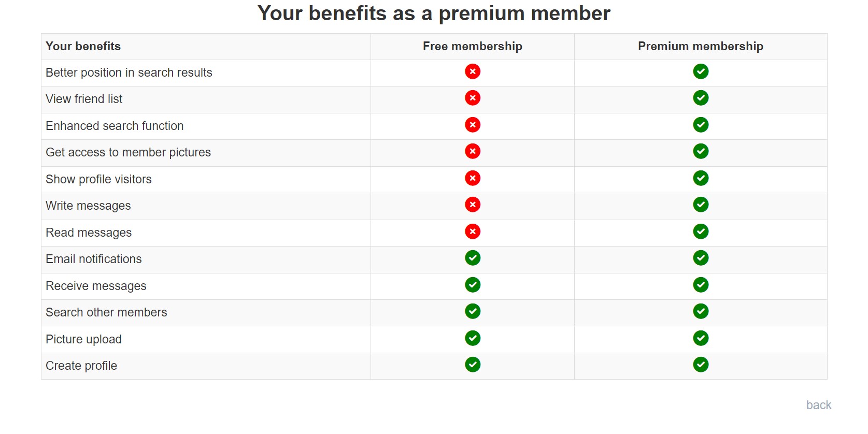Click premium green check for Search other members
Viewport: 868px width, 434px height.
[x=701, y=311]
